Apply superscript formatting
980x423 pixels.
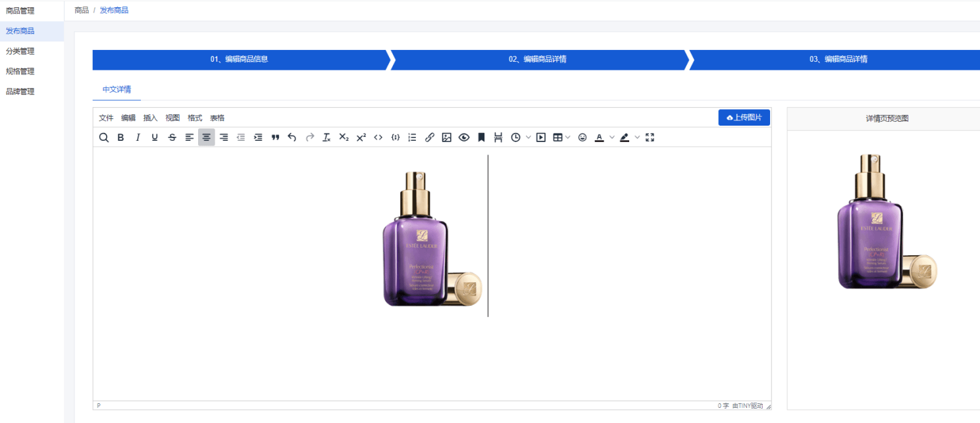(361, 137)
